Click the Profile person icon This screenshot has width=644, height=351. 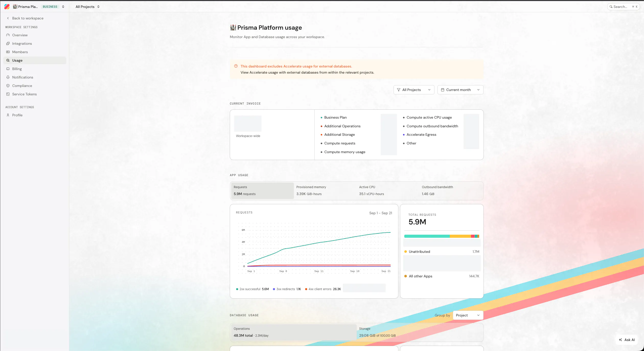8,115
